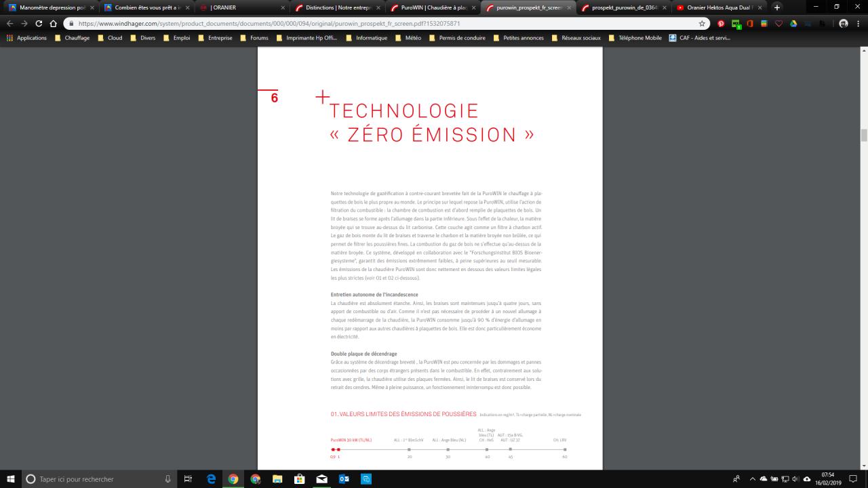Viewport: 868px width, 488px height.
Task: Open the Chauffage bookmark folder
Action: click(x=72, y=38)
